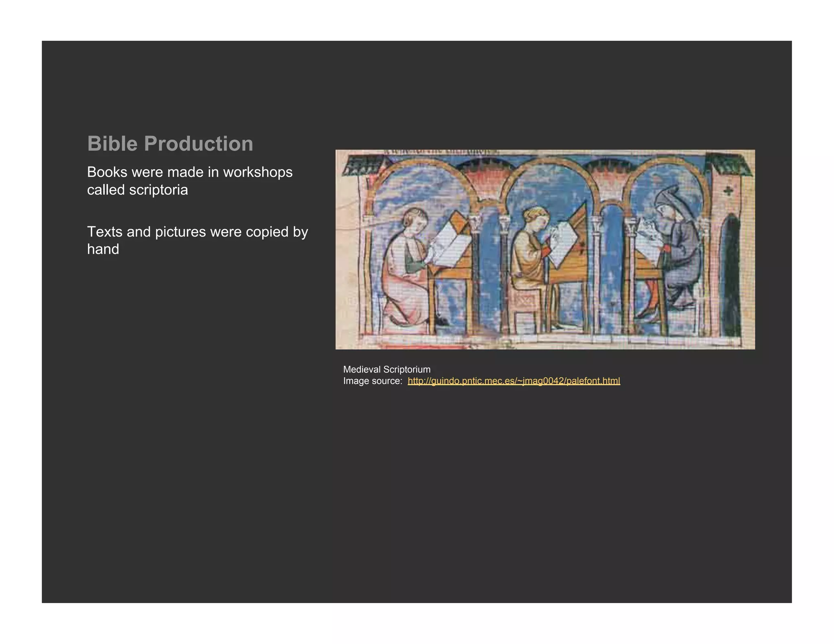Click 'Books were made in workshops called scriptoria'
834x644 pixels.
coord(190,181)
